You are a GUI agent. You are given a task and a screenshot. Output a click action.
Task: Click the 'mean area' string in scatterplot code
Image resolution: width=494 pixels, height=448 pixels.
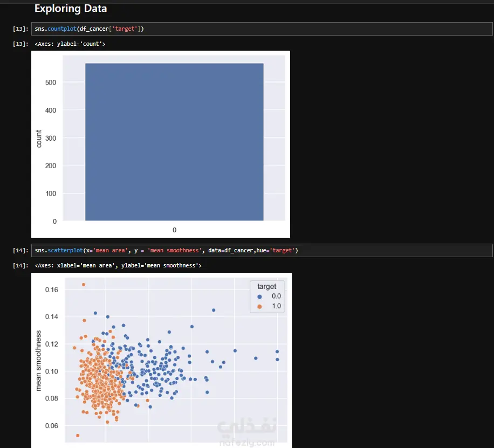pyautogui.click(x=110, y=250)
